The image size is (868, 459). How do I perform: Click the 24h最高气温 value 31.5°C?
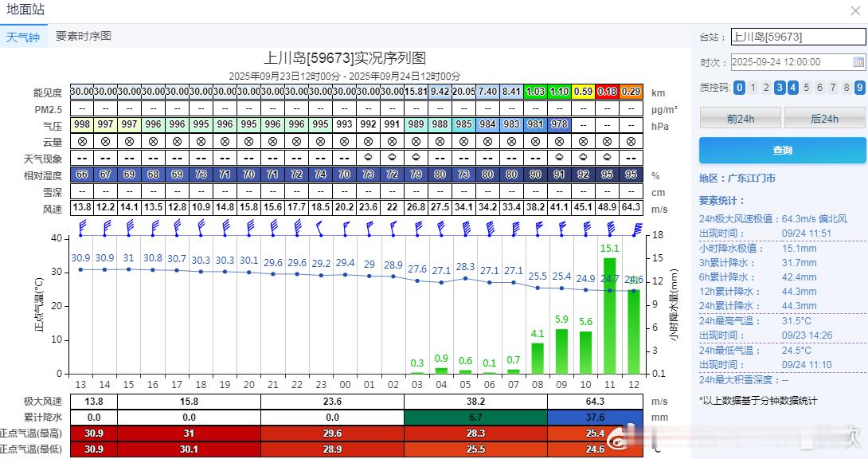pyautogui.click(x=796, y=320)
